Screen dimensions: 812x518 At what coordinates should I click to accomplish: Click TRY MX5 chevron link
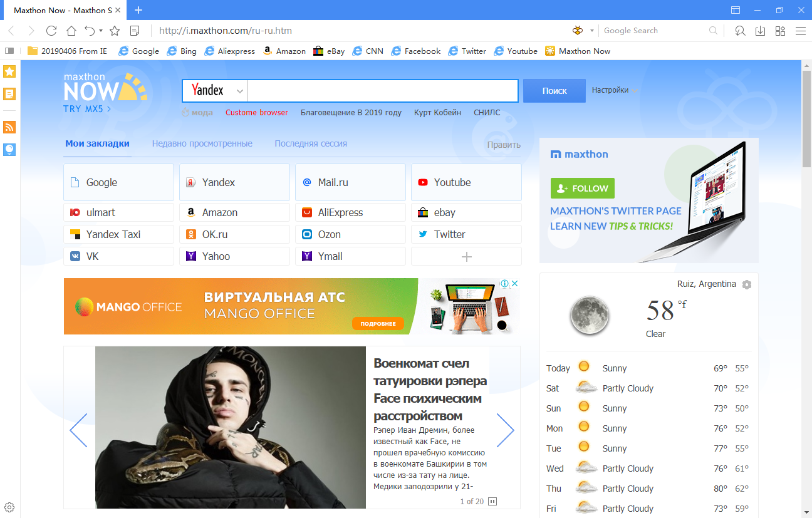(87, 109)
